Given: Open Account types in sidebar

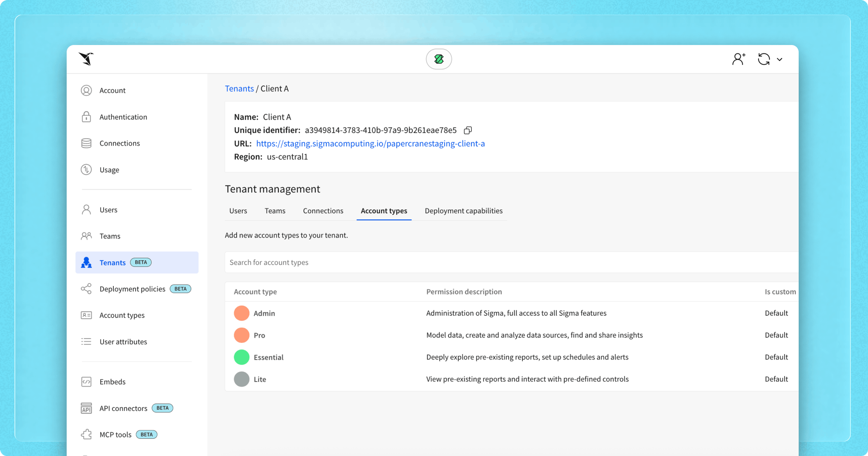Looking at the screenshot, I should point(137,315).
